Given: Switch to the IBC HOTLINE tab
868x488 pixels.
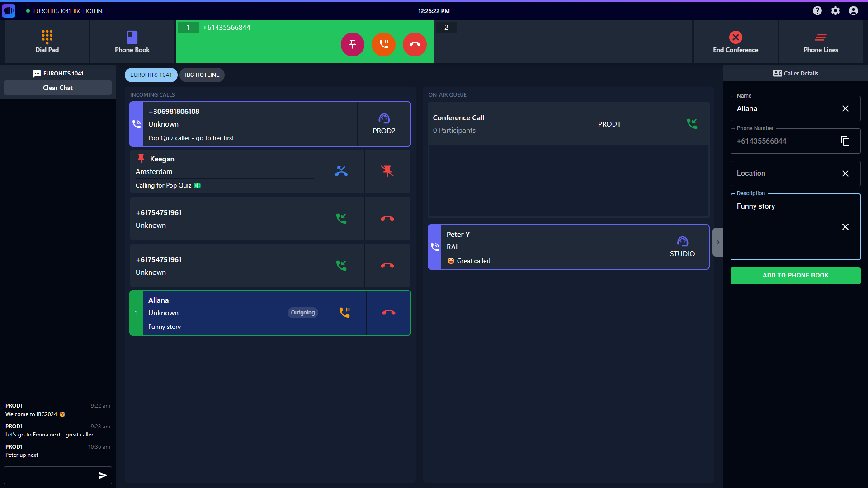Looking at the screenshot, I should (x=202, y=75).
